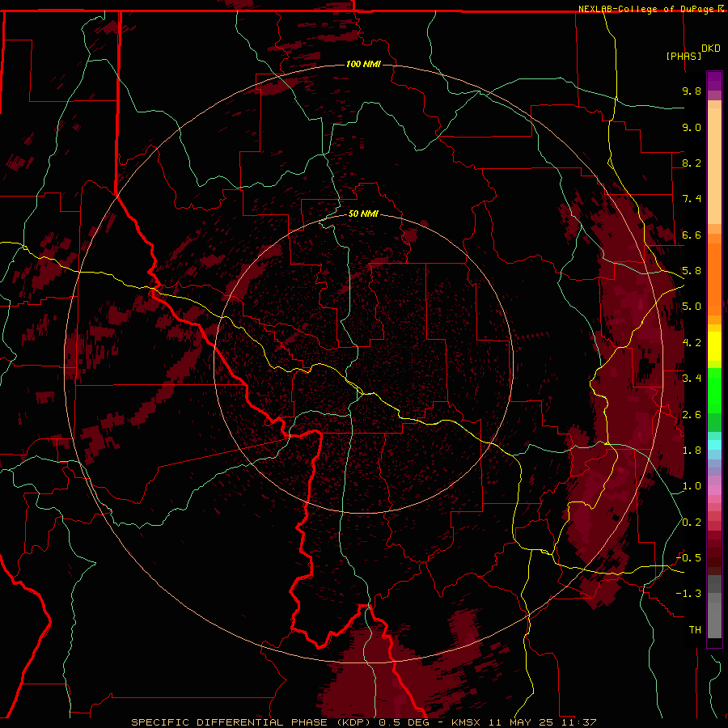Select the 8.2 value on color scale
Screen dimensions: 728x728
(x=692, y=163)
